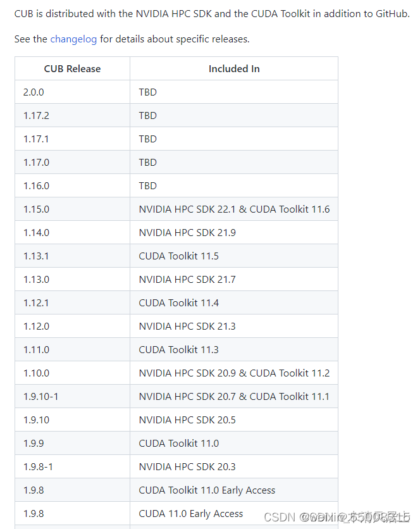
Task: Select the "NVIDIA HPC SDK 21.7" cell
Action: coord(234,279)
